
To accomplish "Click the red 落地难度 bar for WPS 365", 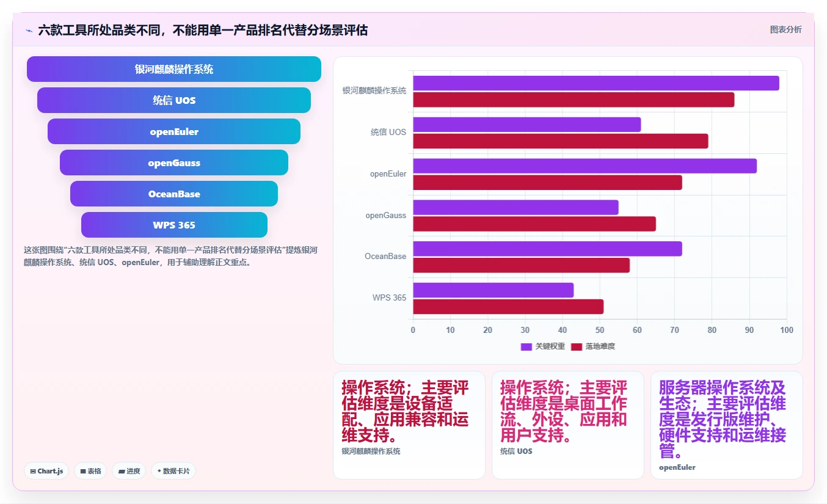I will click(x=508, y=307).
